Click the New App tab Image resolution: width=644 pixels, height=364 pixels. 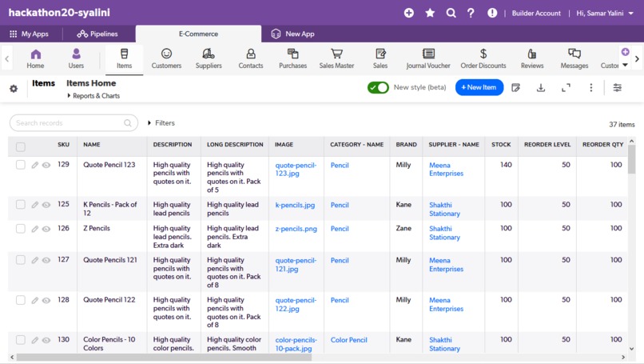tap(293, 34)
